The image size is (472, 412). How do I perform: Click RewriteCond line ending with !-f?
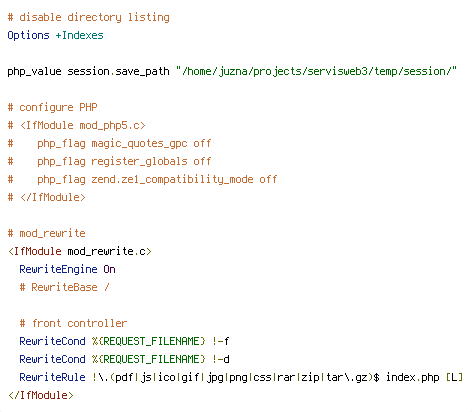(x=124, y=341)
